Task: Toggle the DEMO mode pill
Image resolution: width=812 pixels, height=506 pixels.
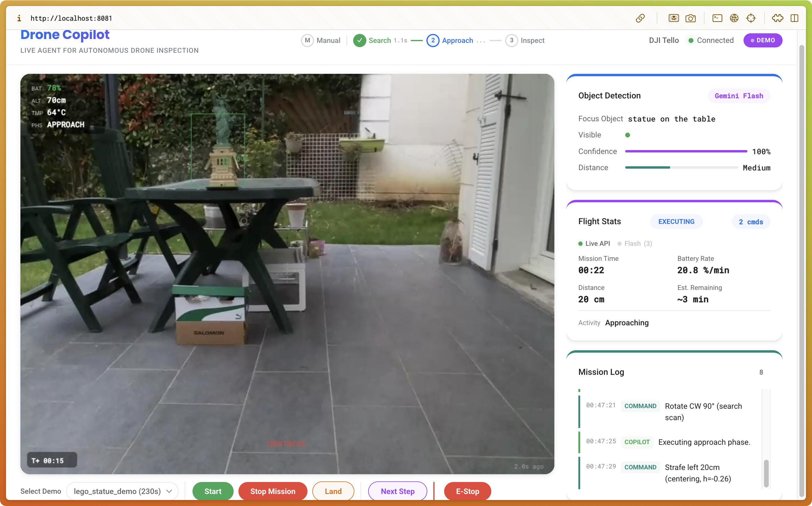Action: click(762, 40)
